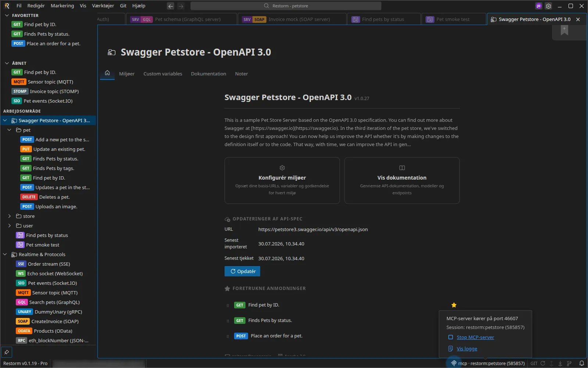
Task: Collapse the Realtime & Protocols collection
Action: 5,254
